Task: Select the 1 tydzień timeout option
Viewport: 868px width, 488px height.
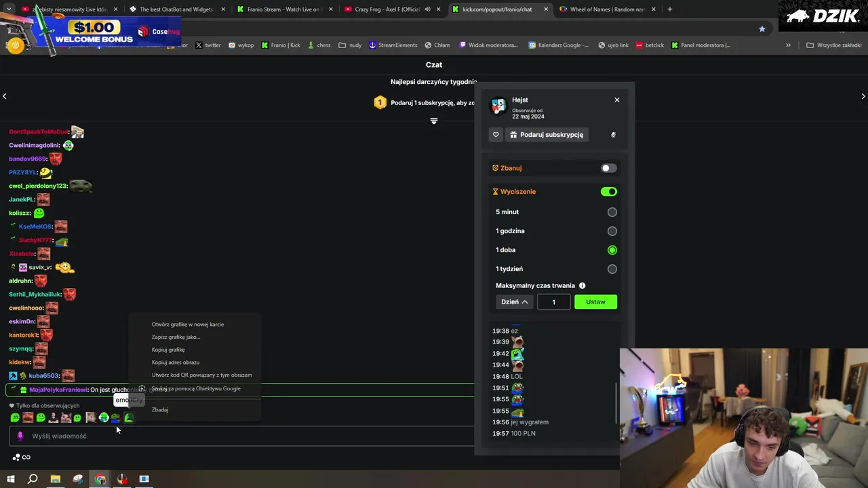Action: (612, 269)
